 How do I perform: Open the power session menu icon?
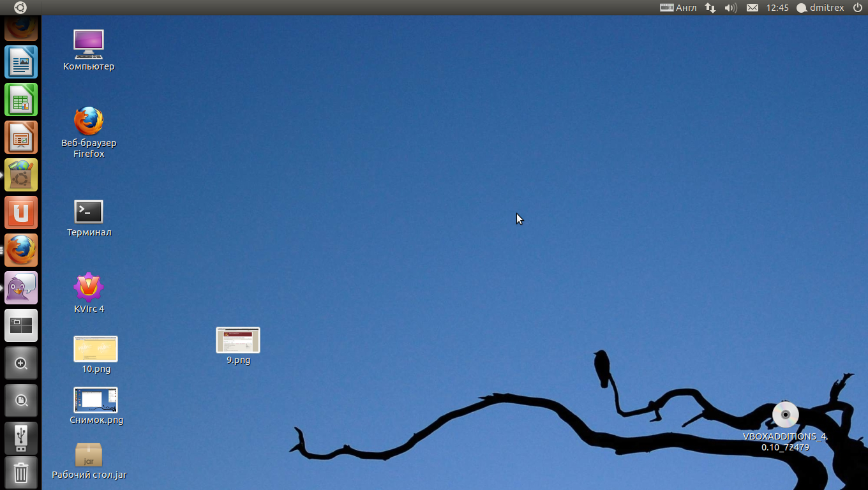(x=857, y=8)
